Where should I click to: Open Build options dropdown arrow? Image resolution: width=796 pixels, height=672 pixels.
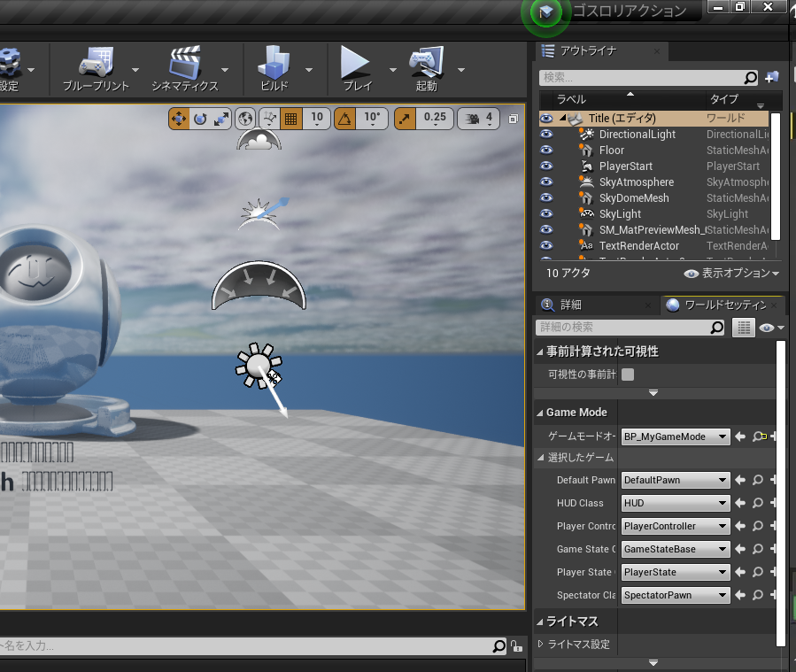point(309,70)
